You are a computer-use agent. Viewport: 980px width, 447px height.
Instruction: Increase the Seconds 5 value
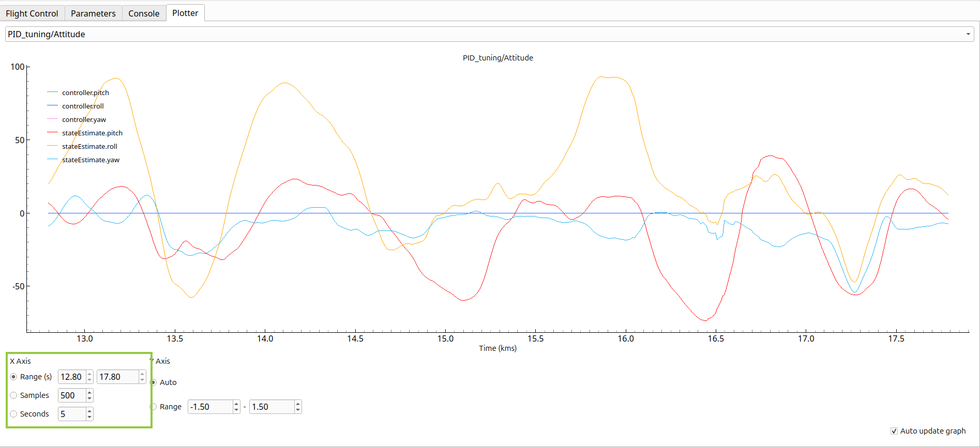(90, 411)
